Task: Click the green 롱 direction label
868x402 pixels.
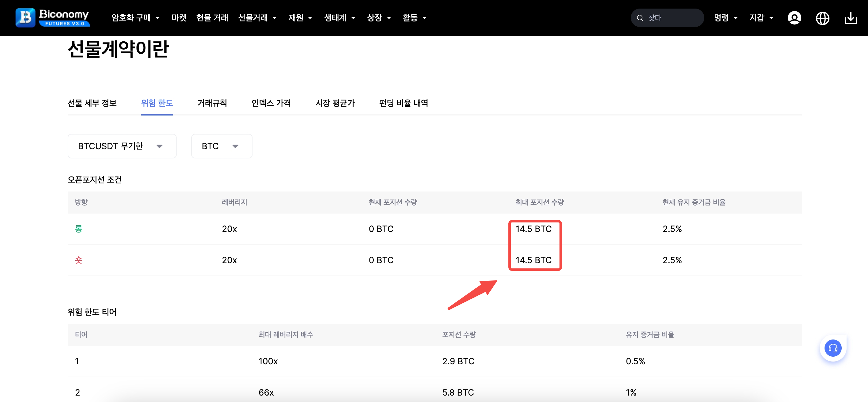Action: 79,229
